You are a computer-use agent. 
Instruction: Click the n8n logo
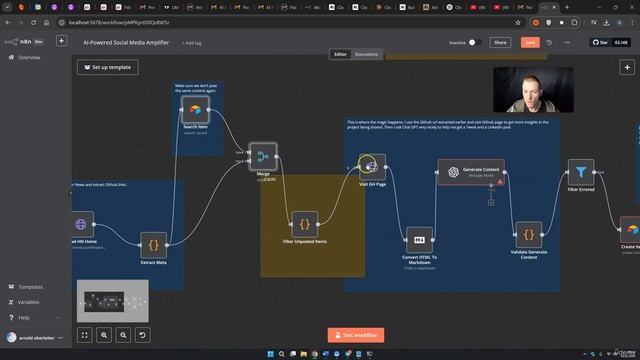click(x=18, y=42)
